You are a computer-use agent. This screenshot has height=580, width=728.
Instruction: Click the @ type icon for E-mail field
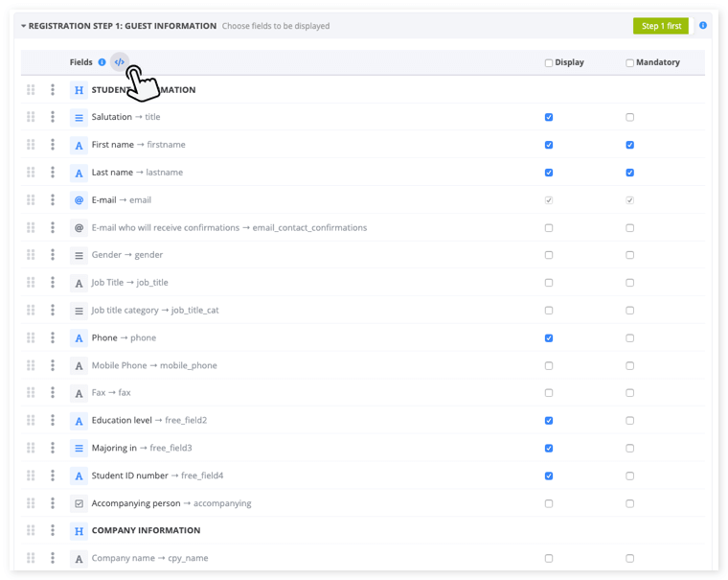(79, 200)
